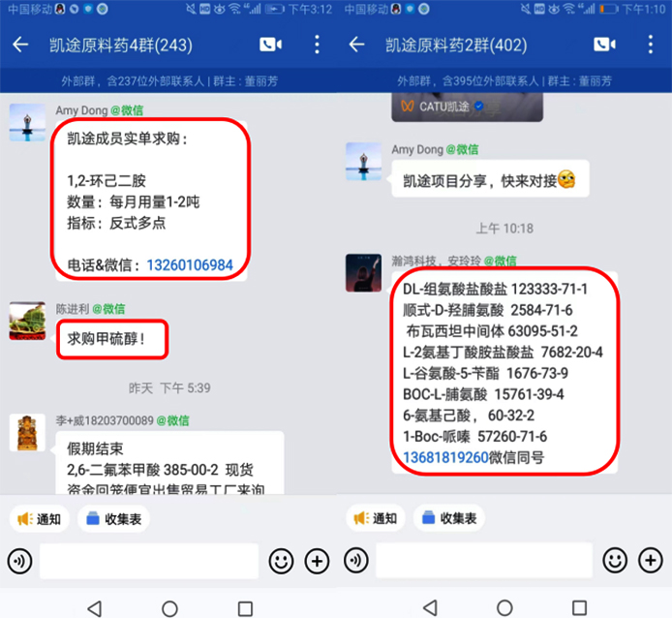Open emoji picker in left chat

click(281, 561)
